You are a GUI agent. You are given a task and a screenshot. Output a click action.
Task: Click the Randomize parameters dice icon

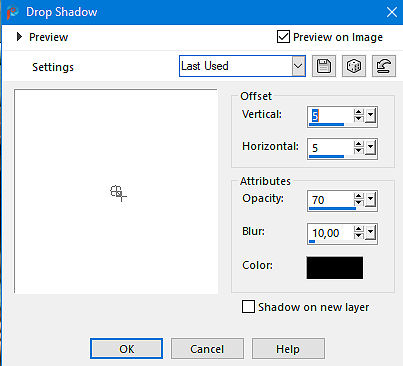click(x=354, y=66)
